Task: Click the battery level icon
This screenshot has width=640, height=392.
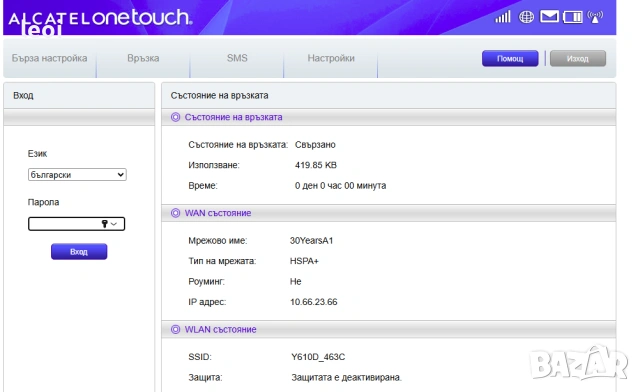Action: tap(573, 17)
